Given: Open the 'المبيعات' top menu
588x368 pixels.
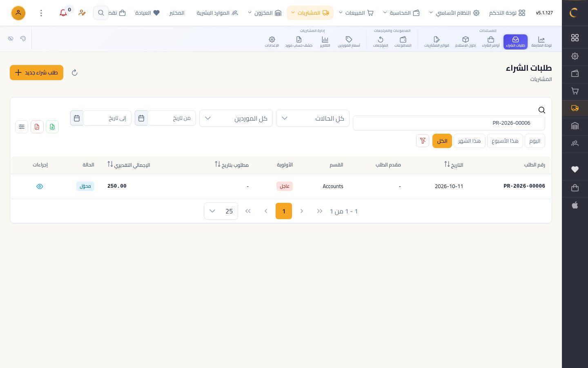Looking at the screenshot, I should [356, 13].
